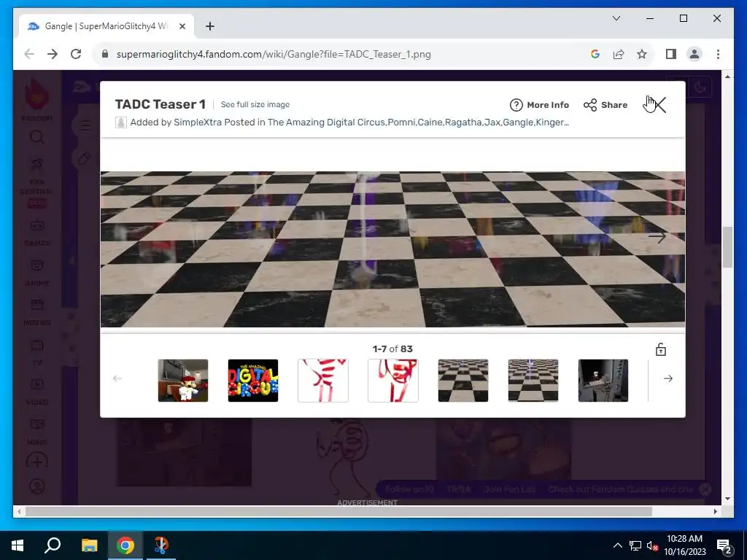Open Windows taskbar search
The width and height of the screenshot is (747, 560).
point(53,545)
